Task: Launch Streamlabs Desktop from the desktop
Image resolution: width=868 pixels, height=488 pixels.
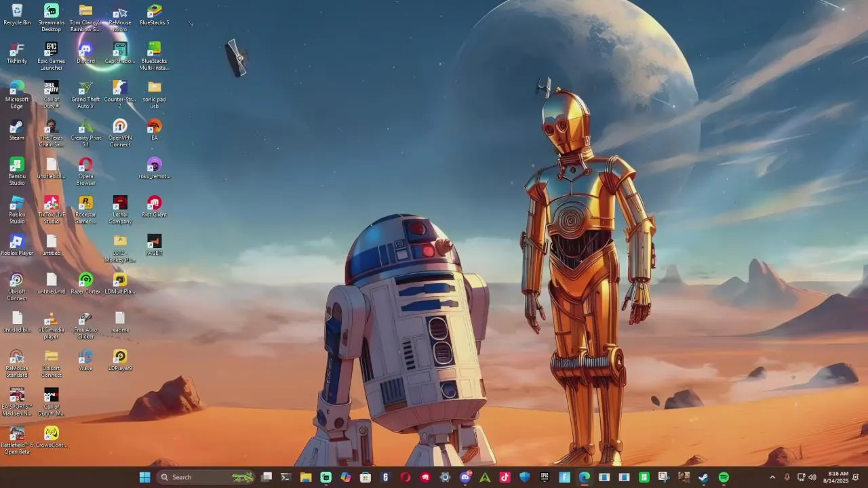Action: (52, 18)
